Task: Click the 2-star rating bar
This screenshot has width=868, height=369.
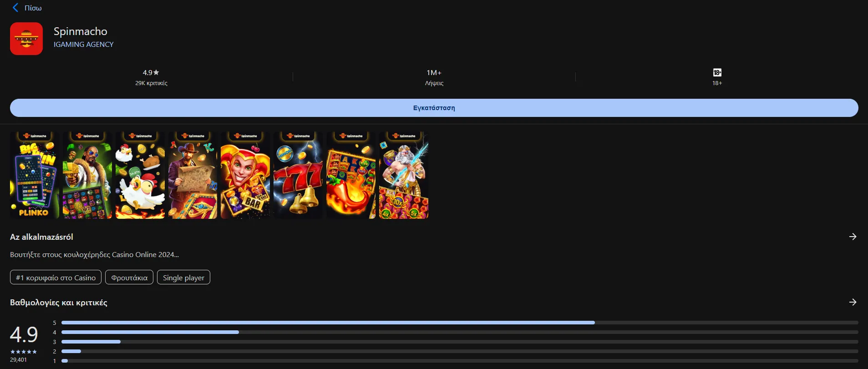Action: tap(460, 351)
